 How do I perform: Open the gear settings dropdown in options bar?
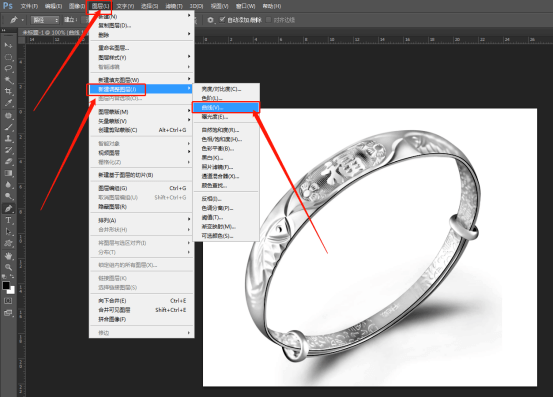click(x=211, y=20)
